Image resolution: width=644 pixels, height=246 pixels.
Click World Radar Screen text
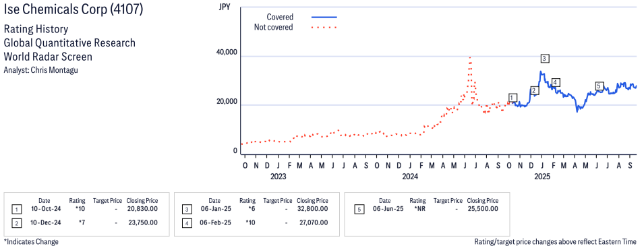click(48, 57)
